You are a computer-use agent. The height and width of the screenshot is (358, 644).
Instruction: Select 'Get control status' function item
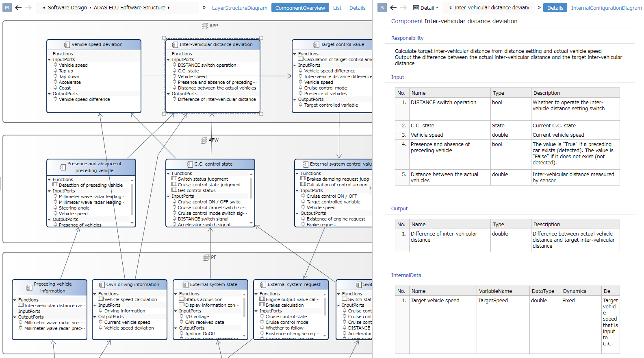(x=197, y=190)
